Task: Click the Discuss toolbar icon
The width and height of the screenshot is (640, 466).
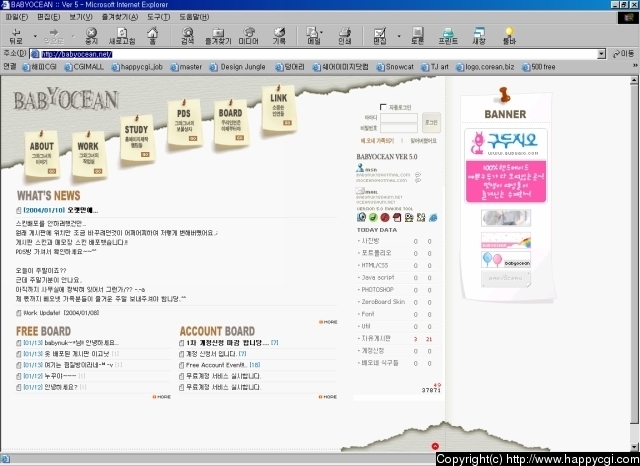Action: pyautogui.click(x=417, y=36)
